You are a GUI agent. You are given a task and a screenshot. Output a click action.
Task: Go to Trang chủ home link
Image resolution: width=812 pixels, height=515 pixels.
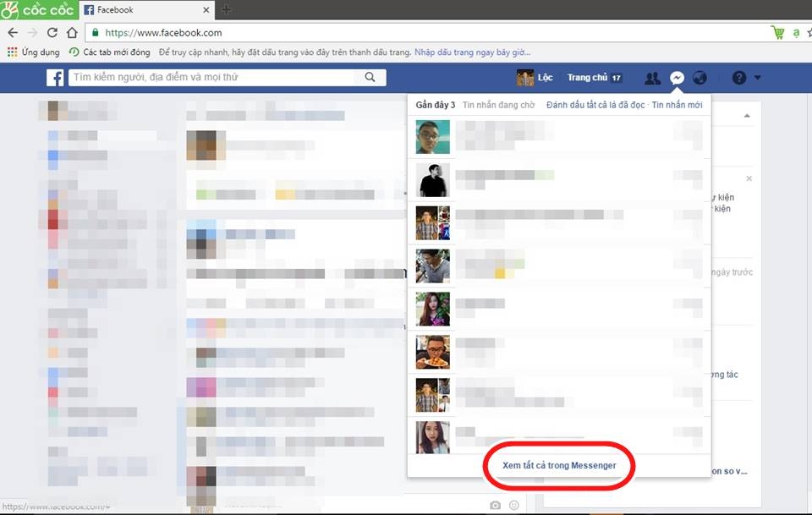tap(587, 78)
